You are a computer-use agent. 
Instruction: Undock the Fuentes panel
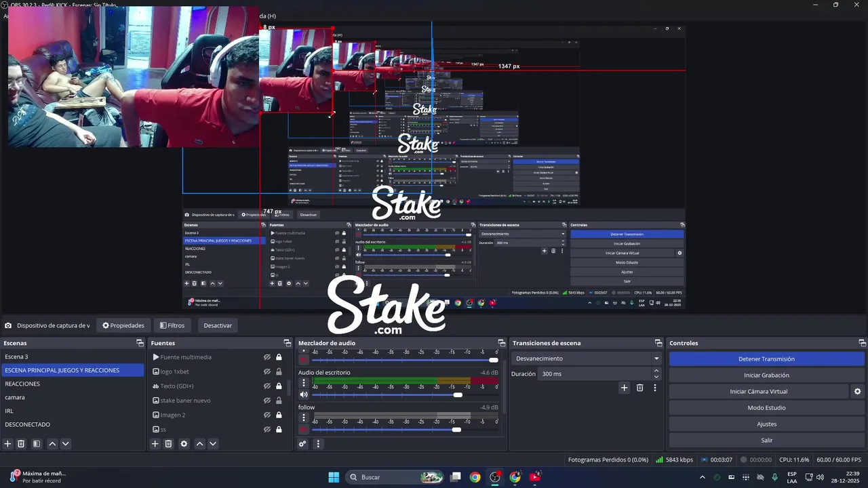tap(287, 343)
